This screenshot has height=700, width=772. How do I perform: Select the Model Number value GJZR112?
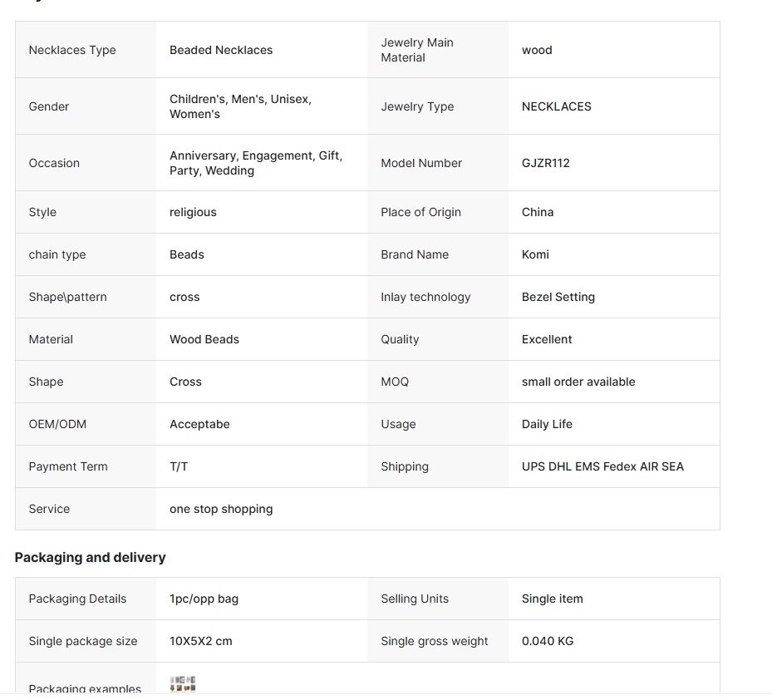click(x=545, y=163)
